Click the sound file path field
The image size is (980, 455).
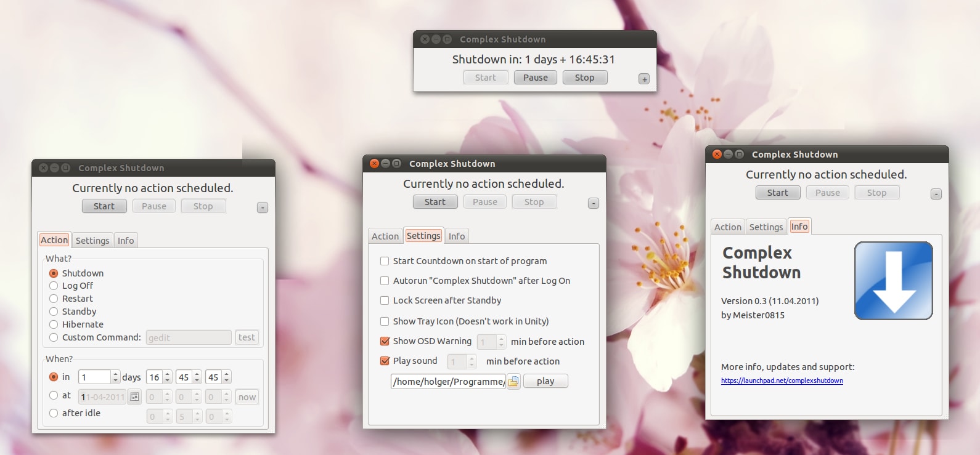point(448,382)
